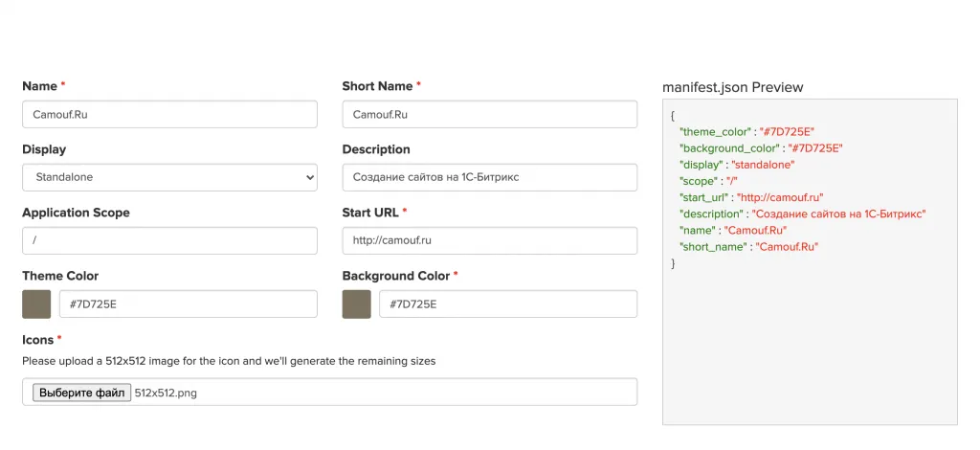Click the "background_color" line in preview

point(761,148)
